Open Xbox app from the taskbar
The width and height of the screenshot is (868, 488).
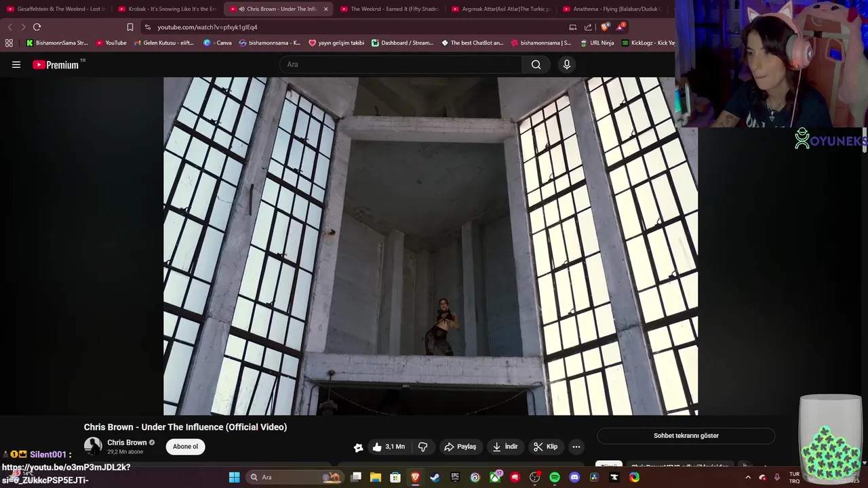point(495,477)
